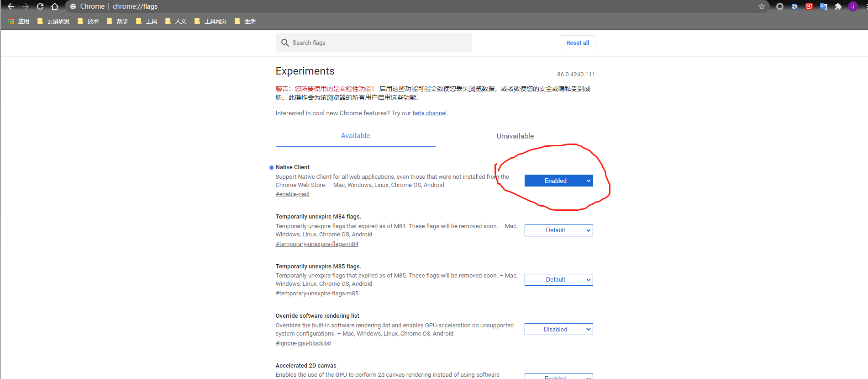The image size is (868, 379).
Task: Open the Native Client Enabled dropdown
Action: click(x=558, y=181)
